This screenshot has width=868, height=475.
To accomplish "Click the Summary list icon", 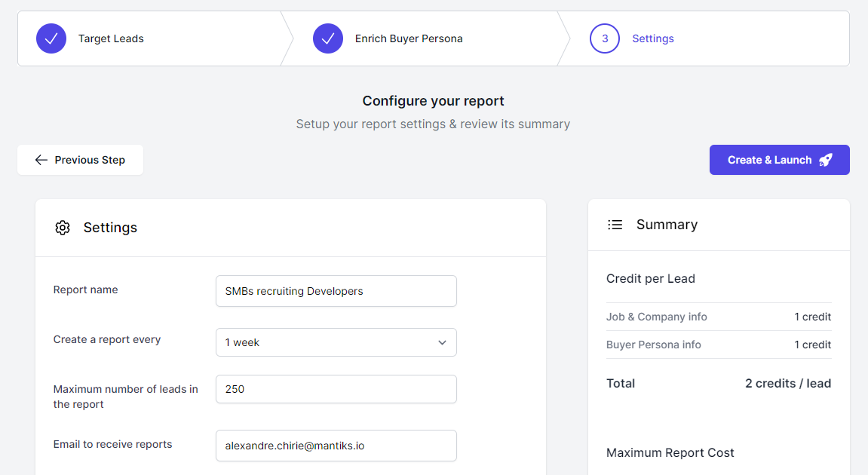I will click(615, 225).
